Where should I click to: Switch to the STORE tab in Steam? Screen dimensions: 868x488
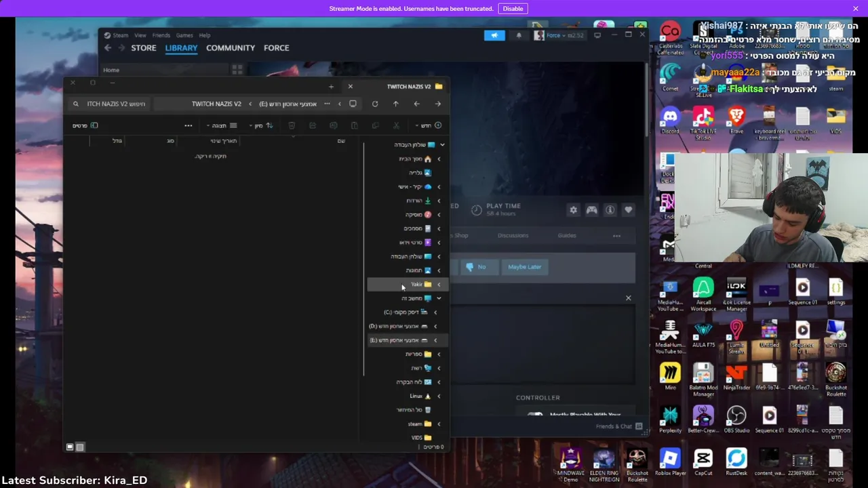144,48
